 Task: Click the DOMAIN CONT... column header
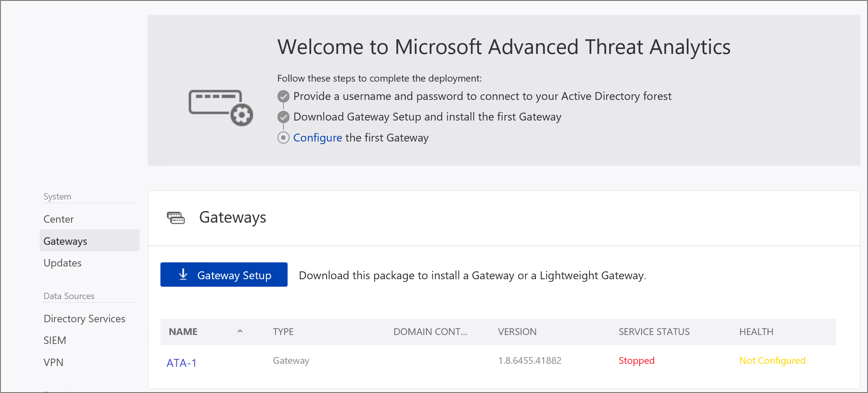click(x=430, y=332)
